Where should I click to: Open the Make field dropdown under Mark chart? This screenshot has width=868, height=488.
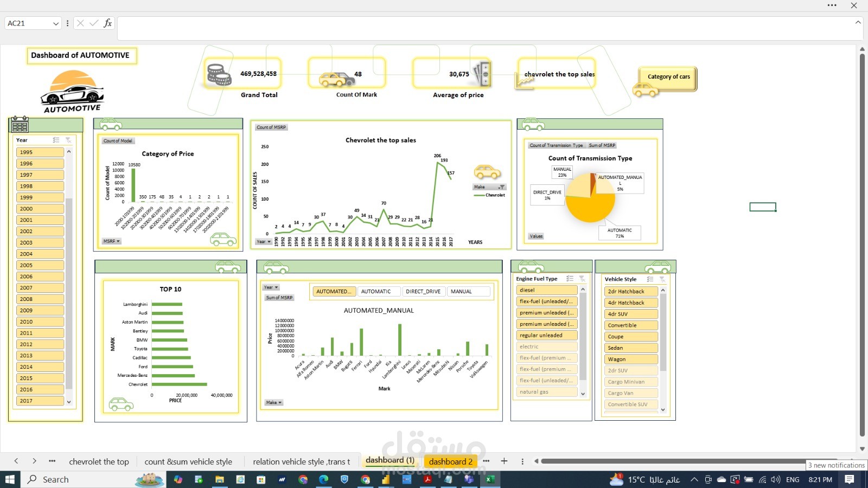[274, 403]
